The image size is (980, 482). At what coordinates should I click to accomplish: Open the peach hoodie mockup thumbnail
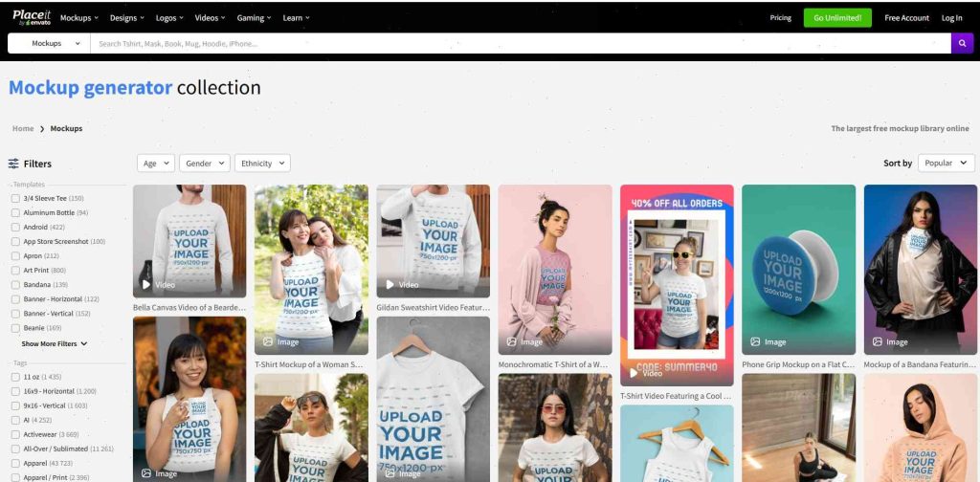pyautogui.click(x=920, y=427)
